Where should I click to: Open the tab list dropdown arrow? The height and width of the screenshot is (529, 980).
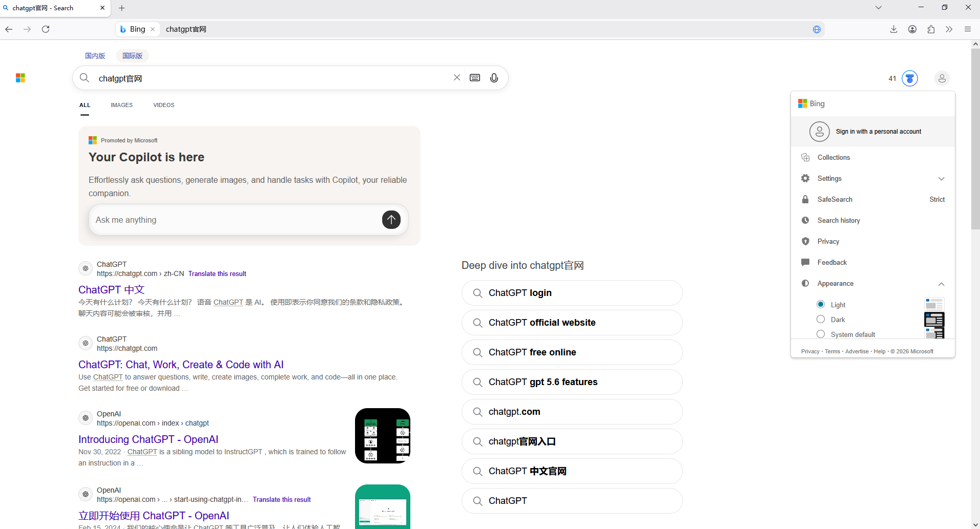[x=879, y=8]
